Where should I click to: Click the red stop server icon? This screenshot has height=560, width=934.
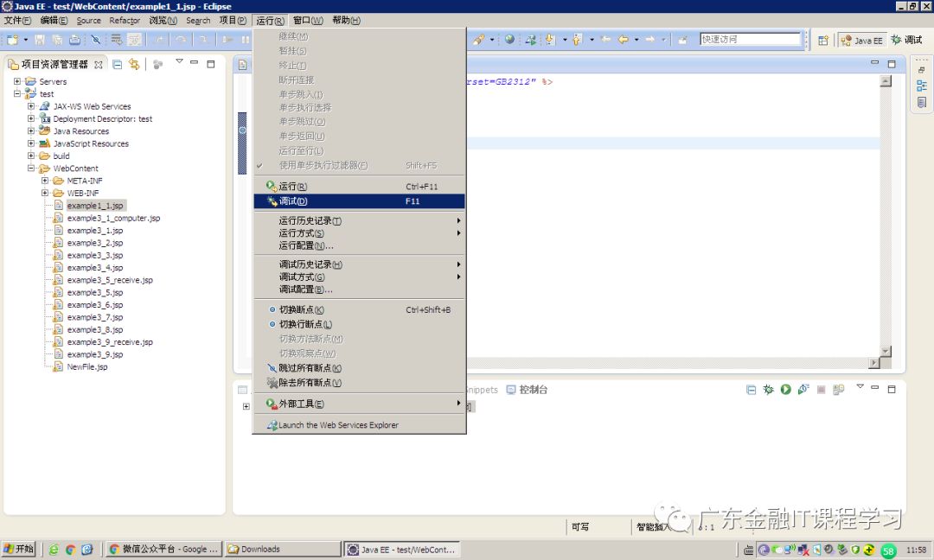pyautogui.click(x=821, y=390)
